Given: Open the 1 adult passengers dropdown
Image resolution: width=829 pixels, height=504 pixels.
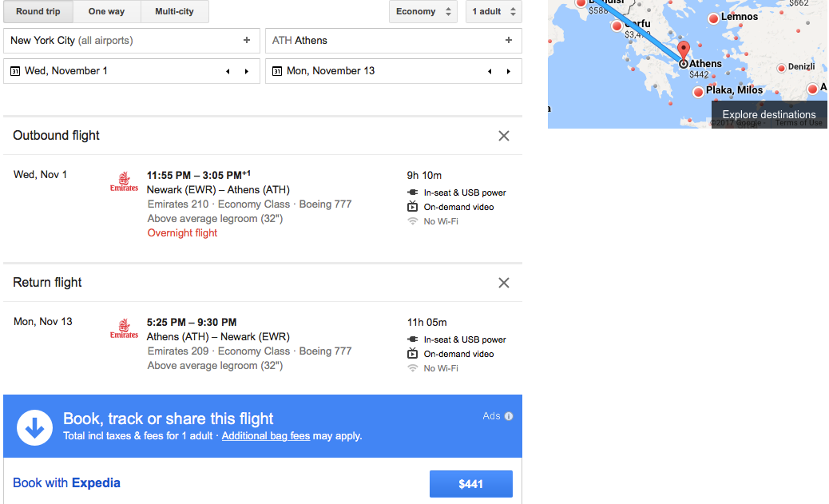Looking at the screenshot, I should click(494, 12).
